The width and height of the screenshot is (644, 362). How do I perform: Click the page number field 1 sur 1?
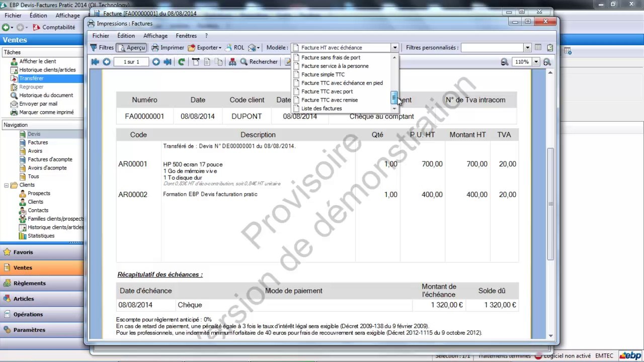[x=131, y=62]
